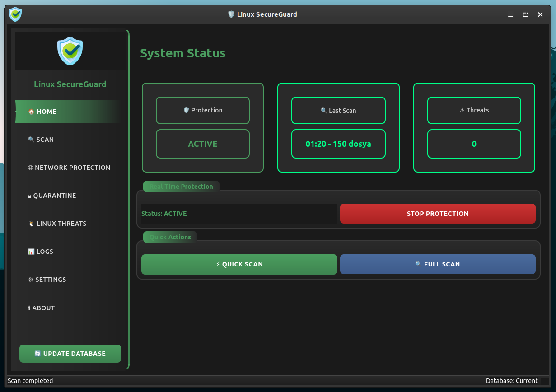Click the shield icon in the title bar corner
This screenshot has height=392, width=556.
click(x=15, y=14)
